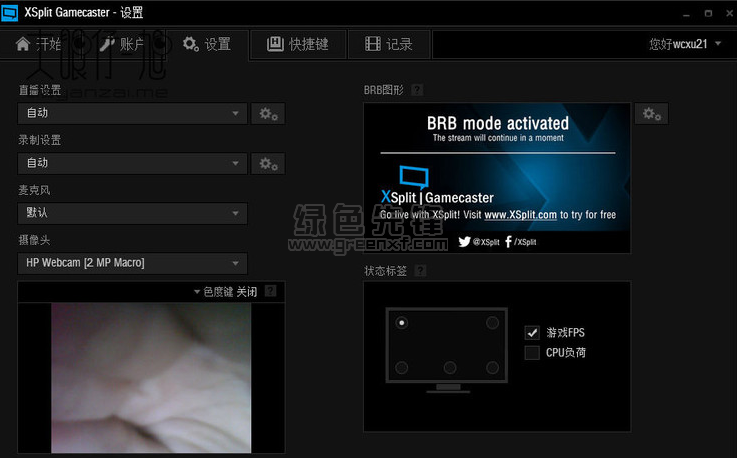Expand the 录制设置 dropdown

(x=133, y=163)
